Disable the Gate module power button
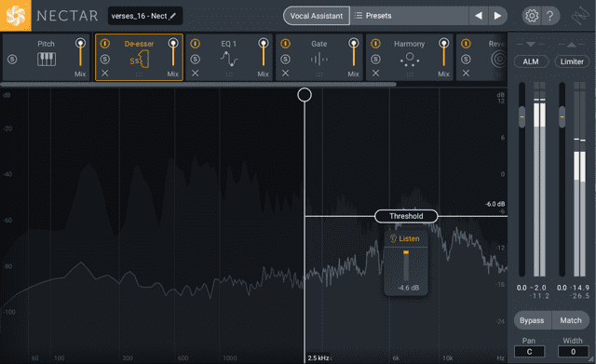The width and height of the screenshot is (596, 364). coord(286,44)
